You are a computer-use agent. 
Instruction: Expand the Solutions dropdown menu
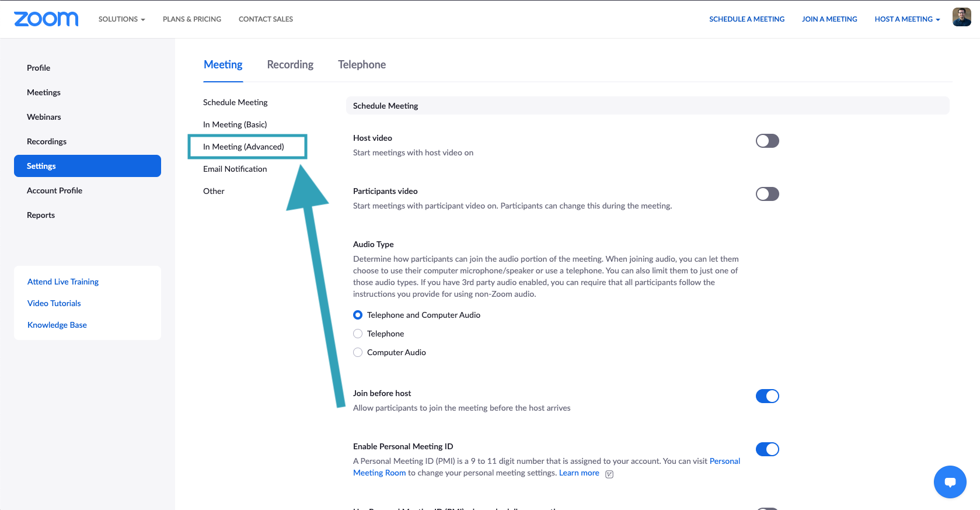121,19
